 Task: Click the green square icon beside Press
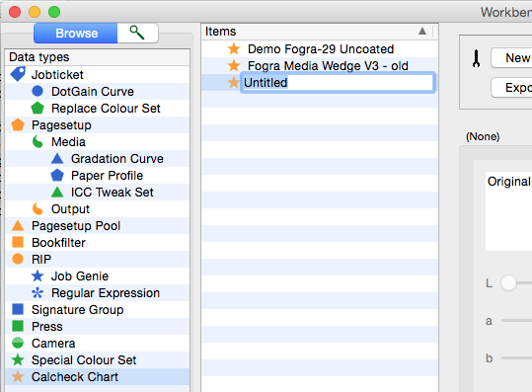pyautogui.click(x=18, y=326)
